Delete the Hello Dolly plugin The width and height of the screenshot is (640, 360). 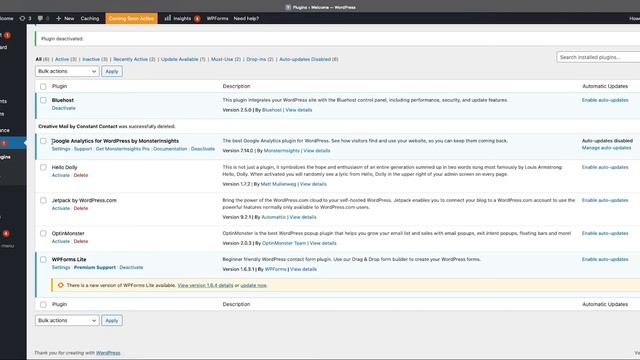[81, 176]
